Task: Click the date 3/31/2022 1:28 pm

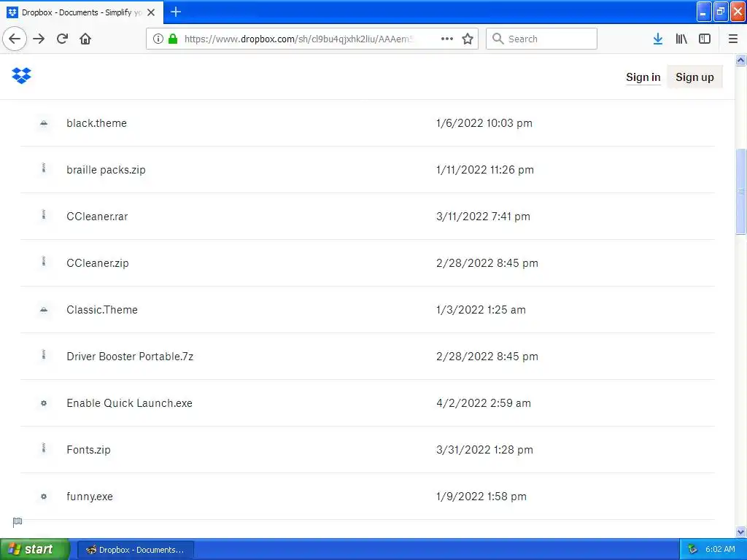Action: (484, 450)
